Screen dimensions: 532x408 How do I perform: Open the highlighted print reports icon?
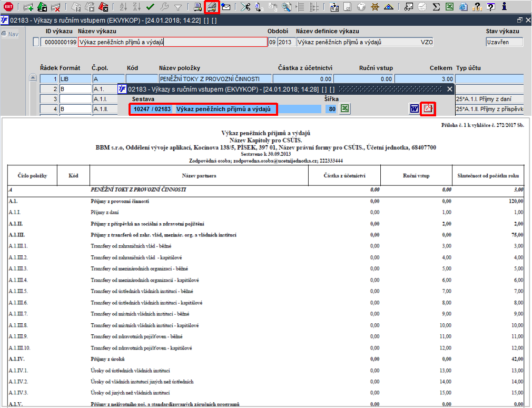[211, 7]
